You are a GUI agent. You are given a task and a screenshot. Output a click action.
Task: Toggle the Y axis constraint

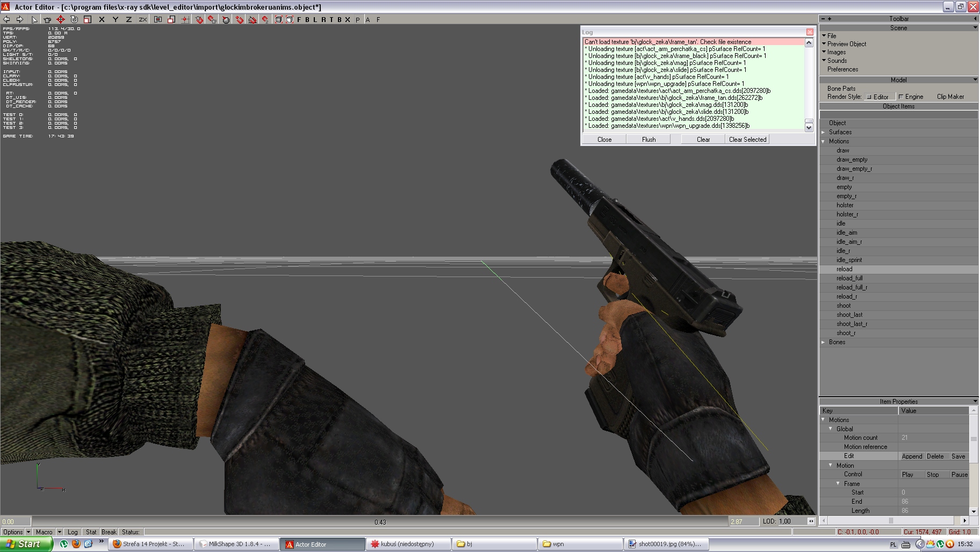[x=115, y=19]
